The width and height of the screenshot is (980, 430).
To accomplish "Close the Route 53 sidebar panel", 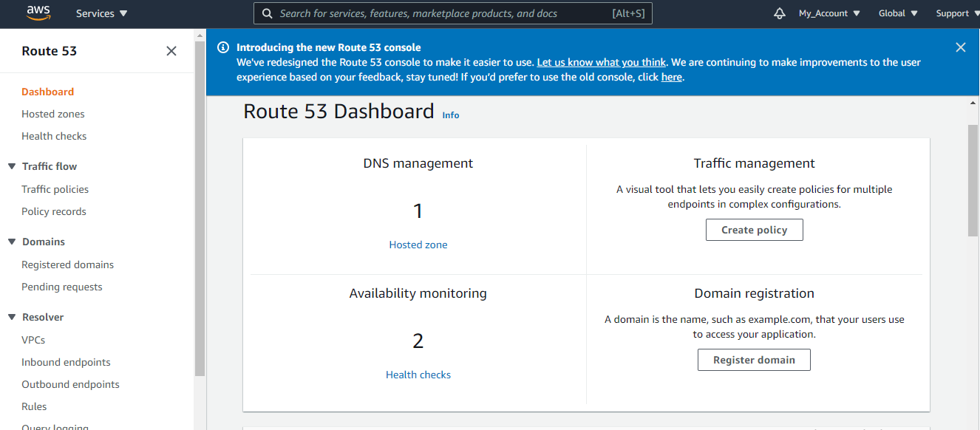I will (x=171, y=51).
